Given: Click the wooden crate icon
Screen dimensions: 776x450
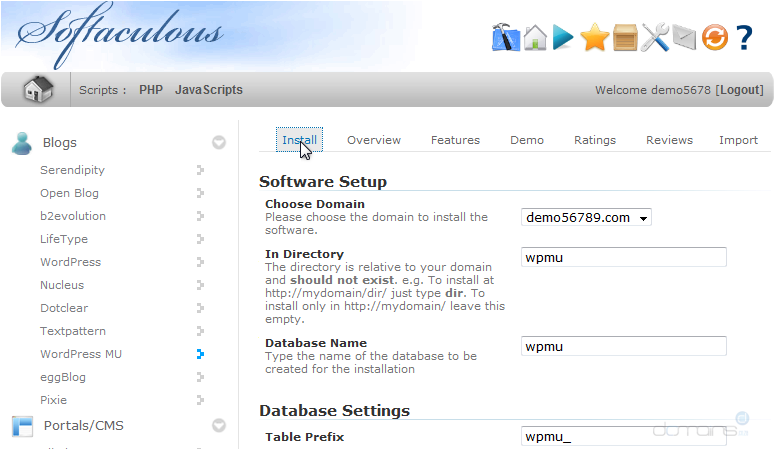Looking at the screenshot, I should click(625, 38).
